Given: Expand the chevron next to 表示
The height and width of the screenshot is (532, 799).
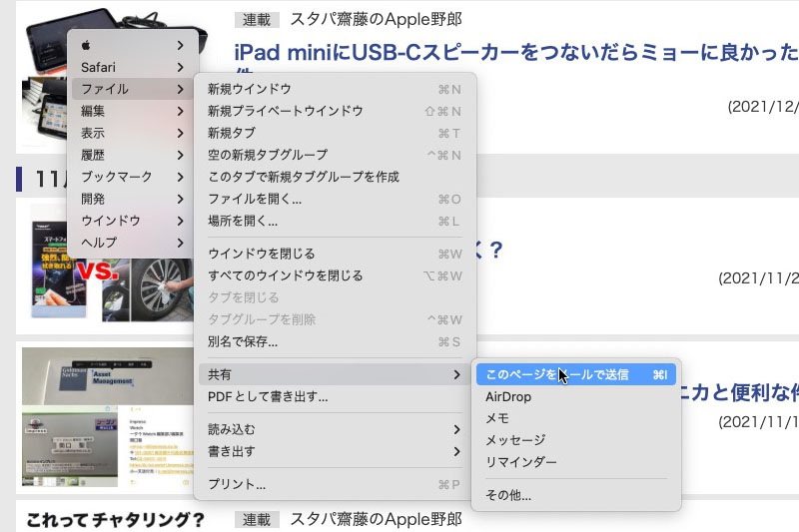Looking at the screenshot, I should coord(181,133).
